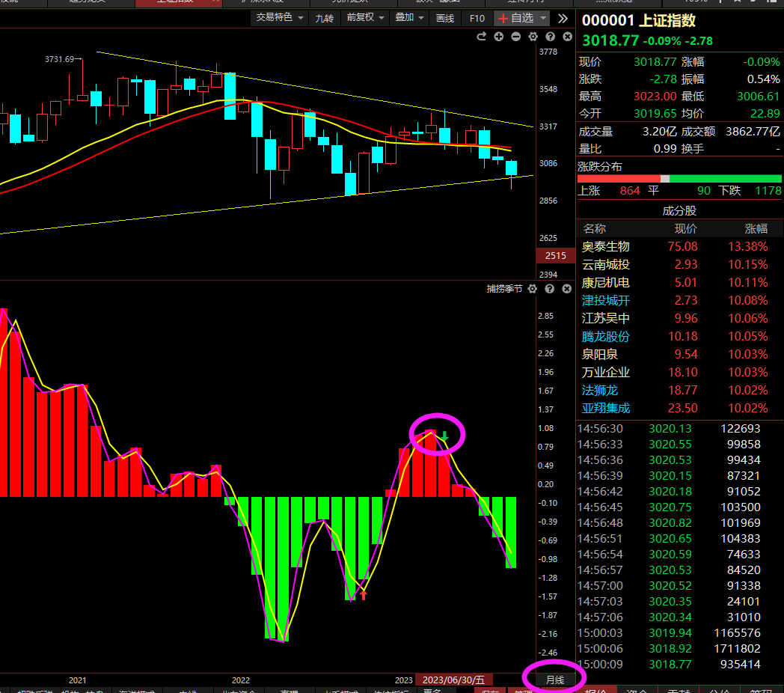This screenshot has height=693, width=784.
Task: Click the 成交量 value 3.20亿
Action: [x=660, y=132]
